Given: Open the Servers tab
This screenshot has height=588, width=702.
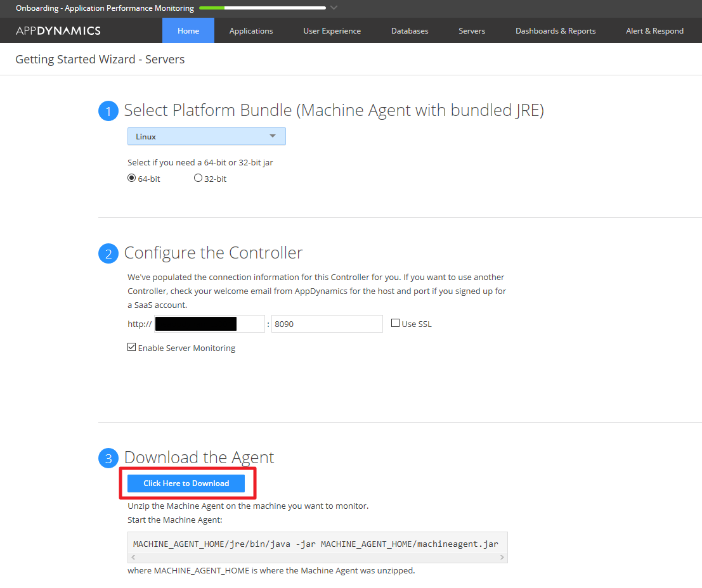Looking at the screenshot, I should [x=471, y=30].
